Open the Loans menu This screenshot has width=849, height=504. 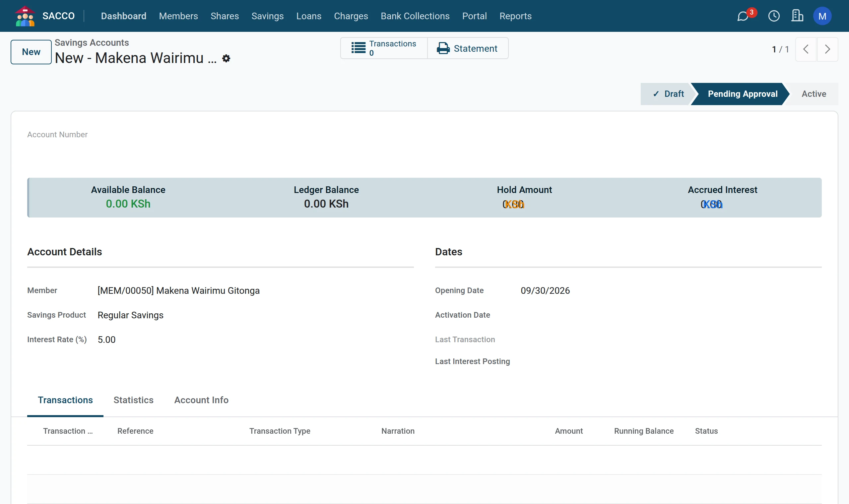[309, 16]
